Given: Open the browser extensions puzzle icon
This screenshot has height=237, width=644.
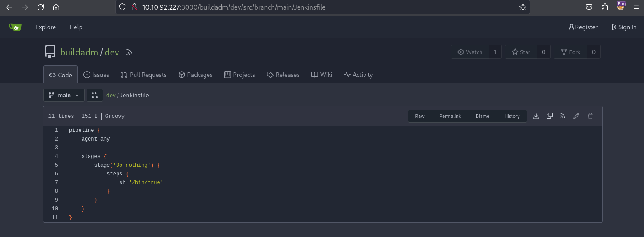Looking at the screenshot, I should (605, 7).
